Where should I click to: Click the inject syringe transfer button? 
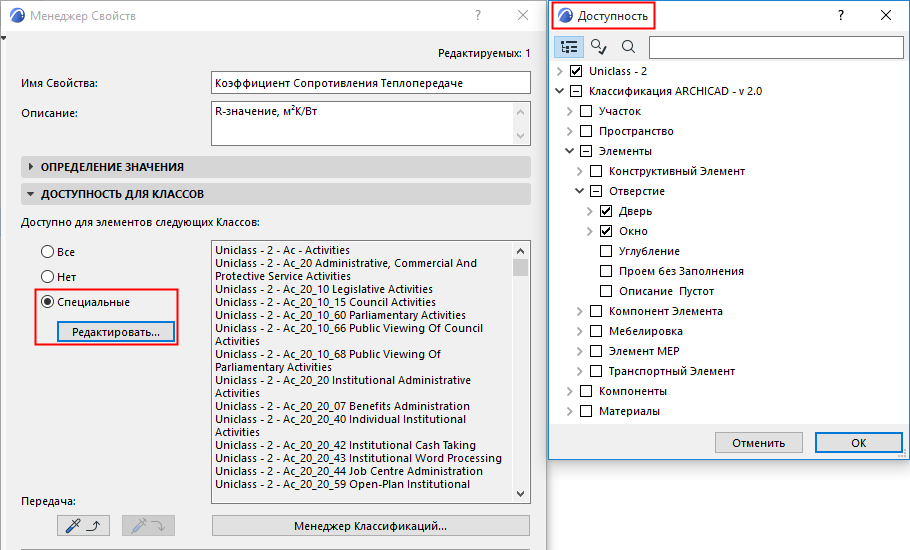click(148, 526)
